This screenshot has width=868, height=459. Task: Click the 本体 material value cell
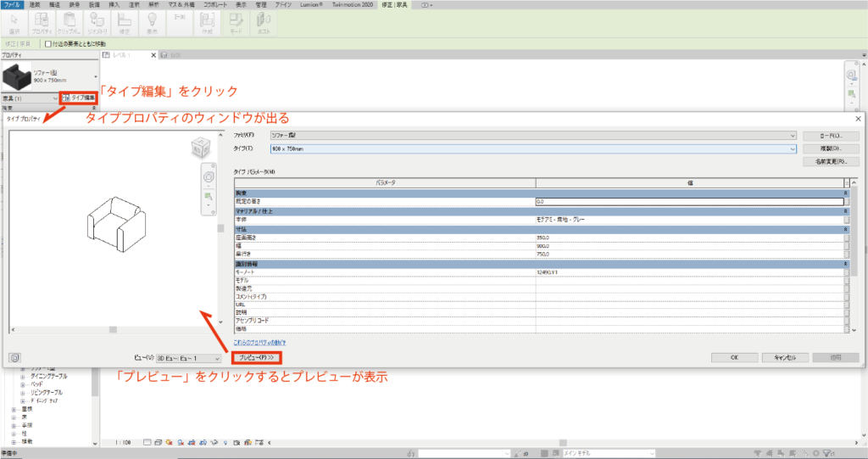coord(690,220)
